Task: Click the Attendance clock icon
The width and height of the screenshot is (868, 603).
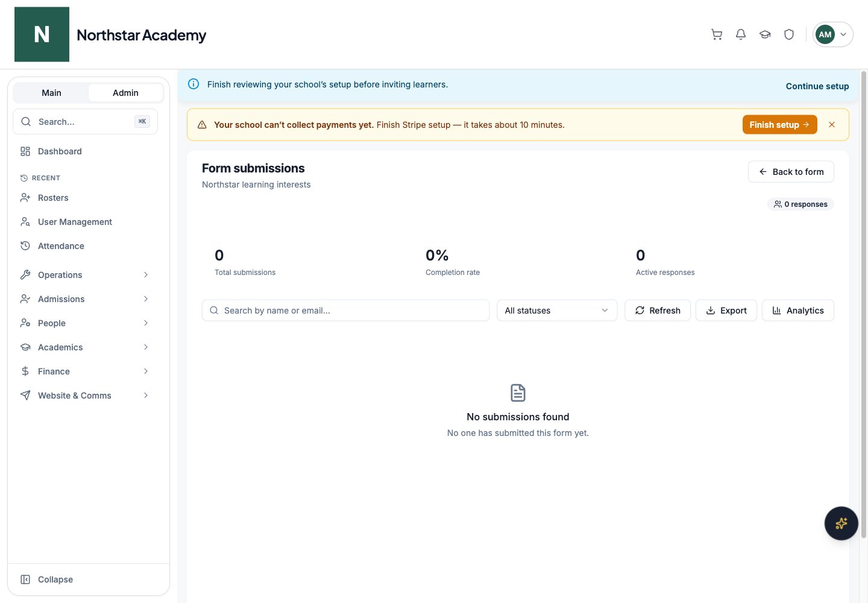Action: 25,246
